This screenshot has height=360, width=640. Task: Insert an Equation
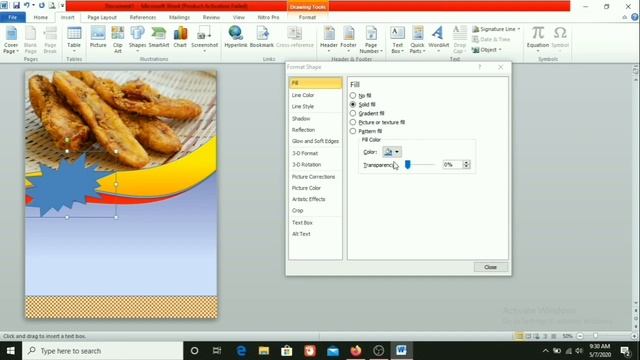point(538,39)
